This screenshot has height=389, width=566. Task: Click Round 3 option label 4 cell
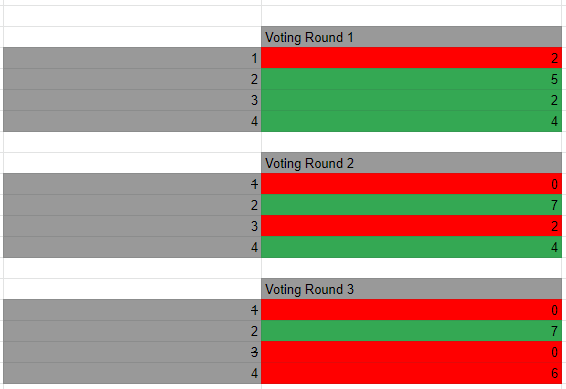(x=132, y=373)
